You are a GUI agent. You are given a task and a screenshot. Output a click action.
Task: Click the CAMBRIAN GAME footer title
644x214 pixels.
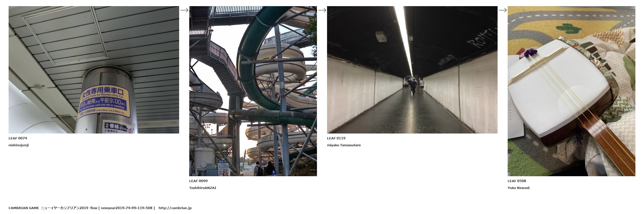tap(24, 208)
